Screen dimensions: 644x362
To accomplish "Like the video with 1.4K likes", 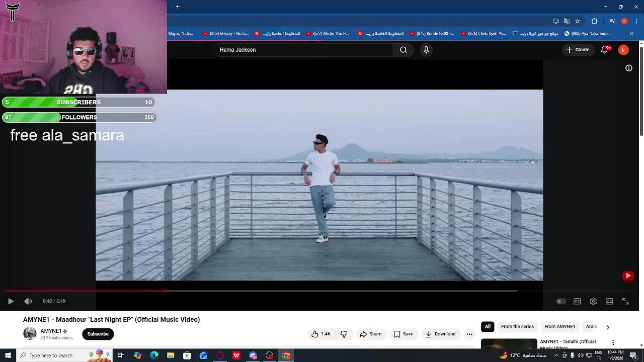I will coord(320,334).
